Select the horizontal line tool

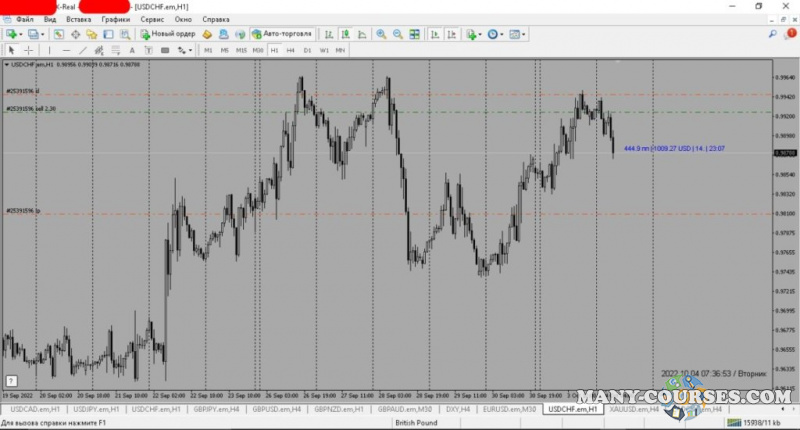pos(66,50)
